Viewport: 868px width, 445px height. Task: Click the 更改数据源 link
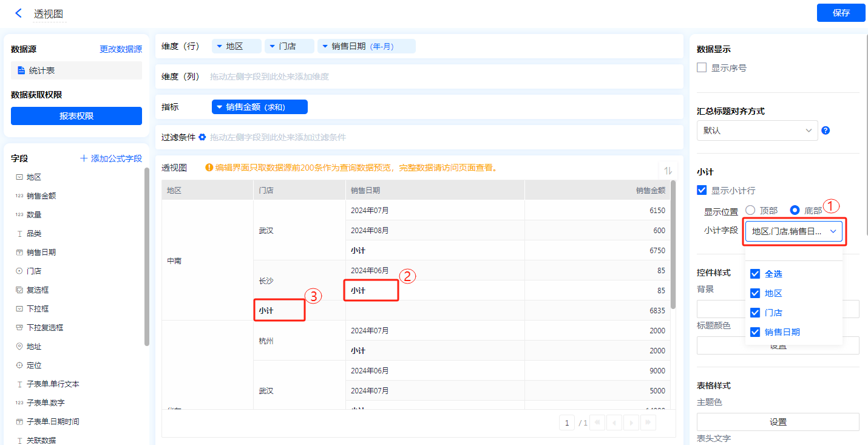121,49
